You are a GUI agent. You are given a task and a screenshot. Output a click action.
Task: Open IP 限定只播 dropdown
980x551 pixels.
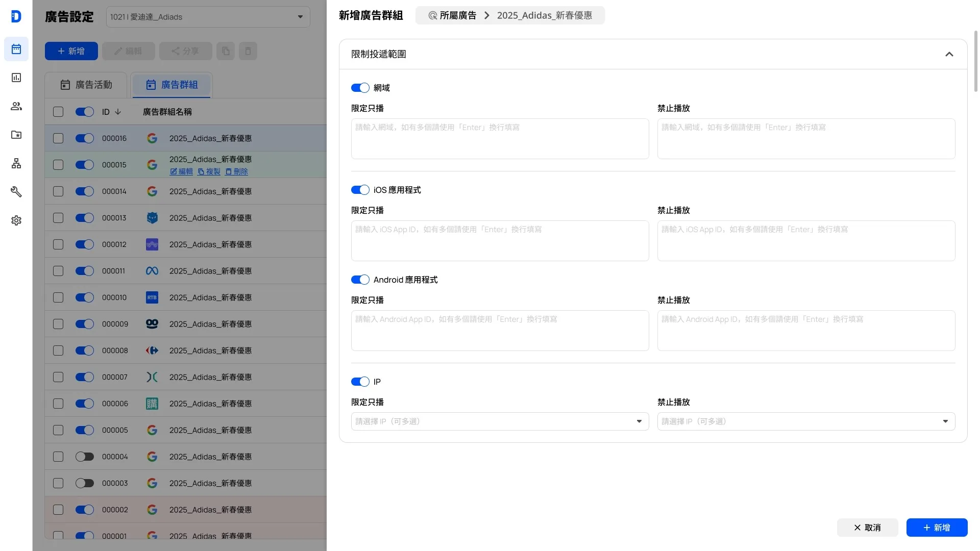click(500, 421)
